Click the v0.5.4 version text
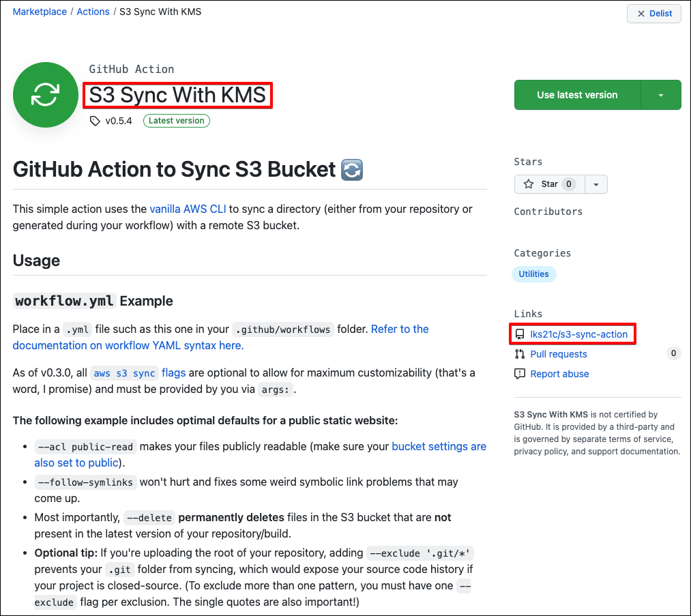This screenshot has width=691, height=616. (119, 121)
